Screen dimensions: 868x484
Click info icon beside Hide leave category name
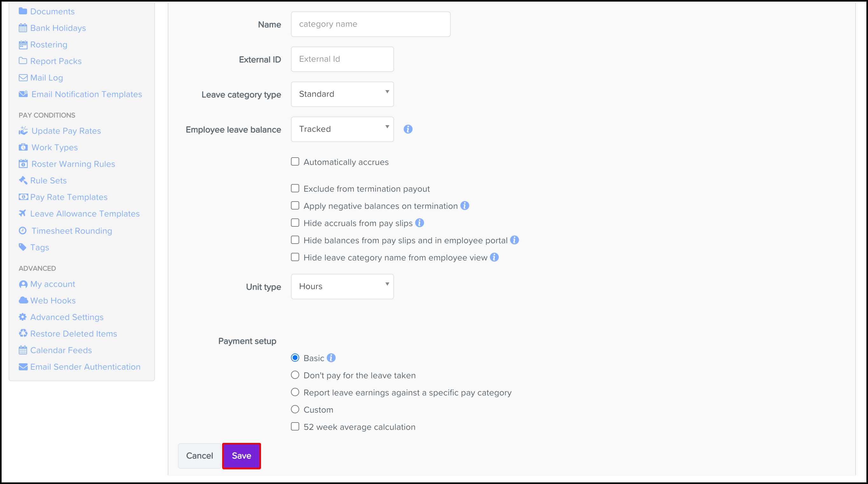pos(494,257)
